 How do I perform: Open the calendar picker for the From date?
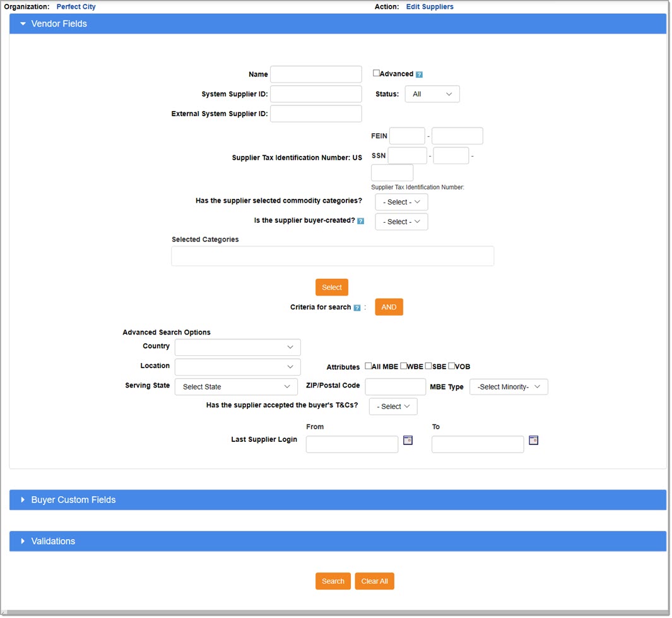pyautogui.click(x=408, y=441)
